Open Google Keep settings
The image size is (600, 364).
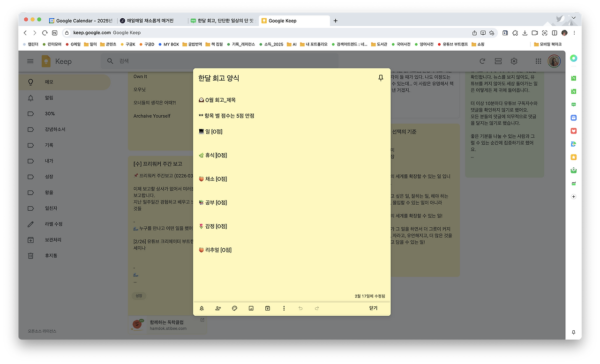click(514, 61)
